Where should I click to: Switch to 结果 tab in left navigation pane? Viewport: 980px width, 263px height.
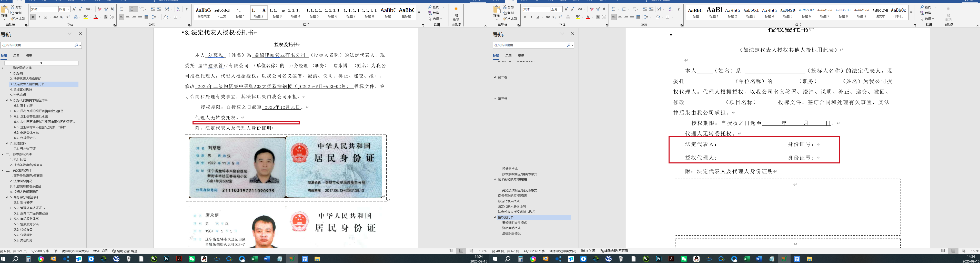pyautogui.click(x=29, y=55)
